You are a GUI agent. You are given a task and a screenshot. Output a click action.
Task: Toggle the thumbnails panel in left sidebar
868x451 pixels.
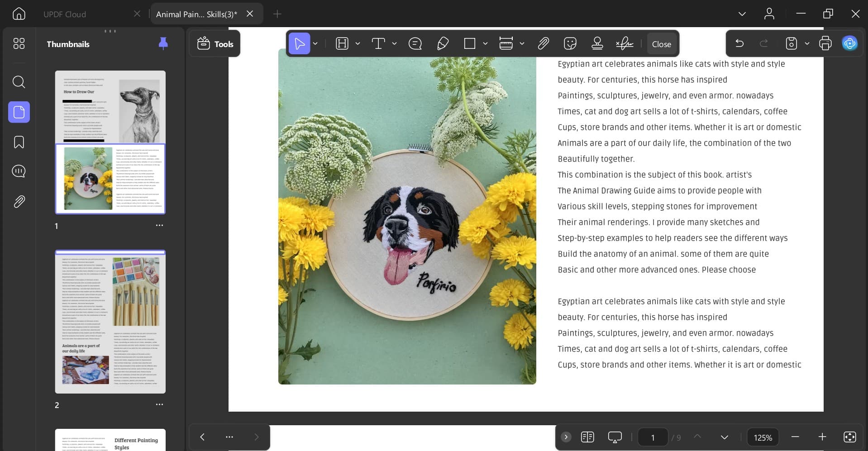point(19,112)
